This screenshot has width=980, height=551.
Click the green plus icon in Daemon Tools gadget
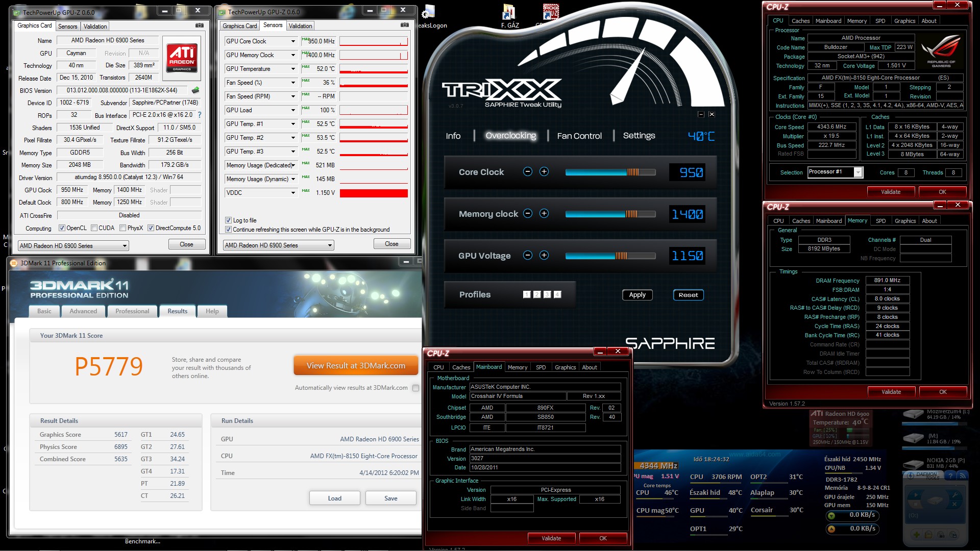coord(917,535)
